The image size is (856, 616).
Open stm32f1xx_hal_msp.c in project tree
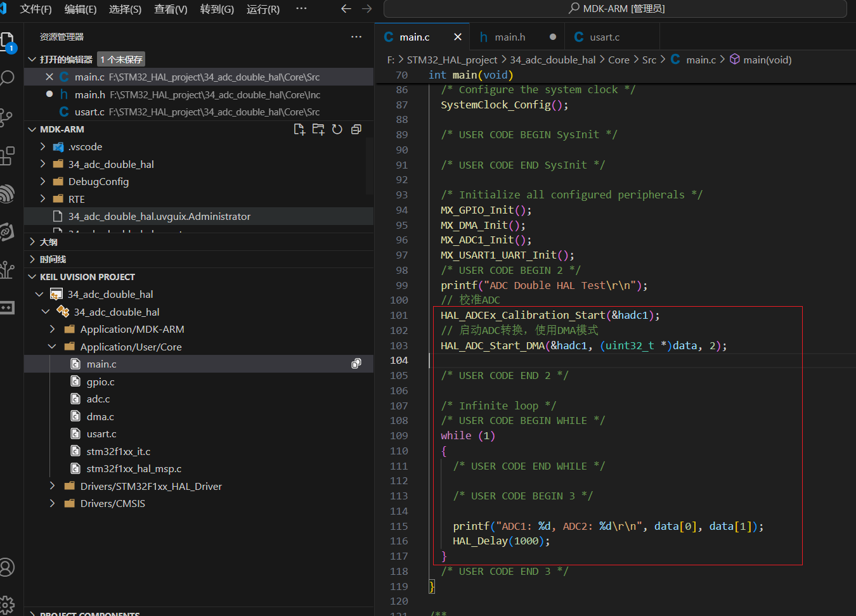tap(198, 468)
